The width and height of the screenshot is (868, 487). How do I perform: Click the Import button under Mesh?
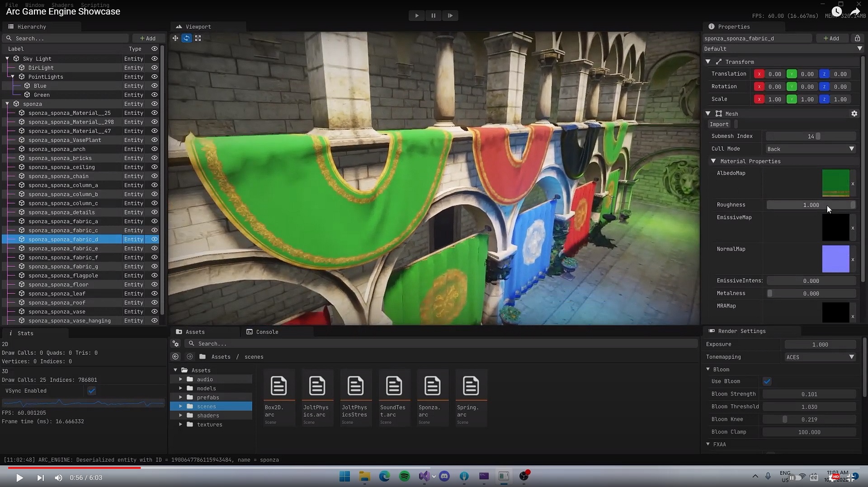[719, 124]
